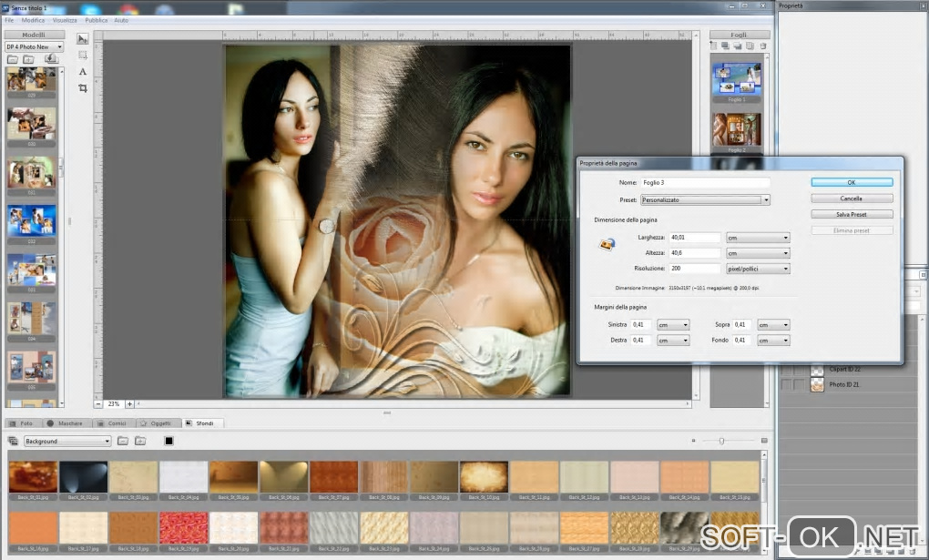Click the zoom out minus button

98,403
